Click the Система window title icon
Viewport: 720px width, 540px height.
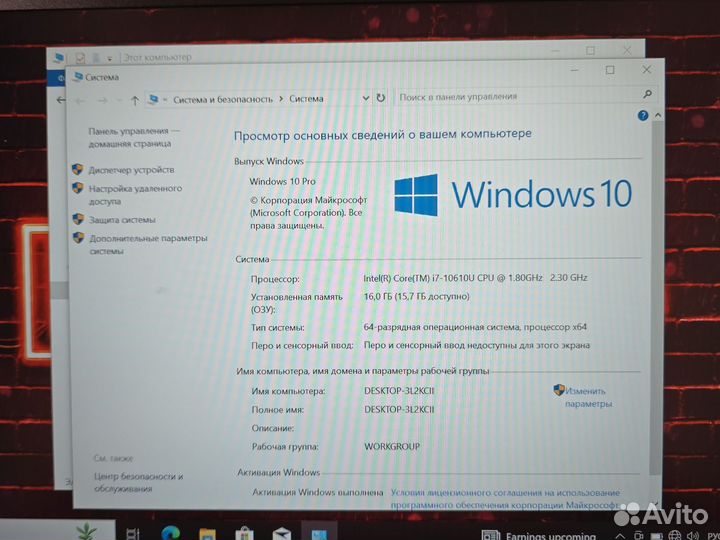(79, 77)
